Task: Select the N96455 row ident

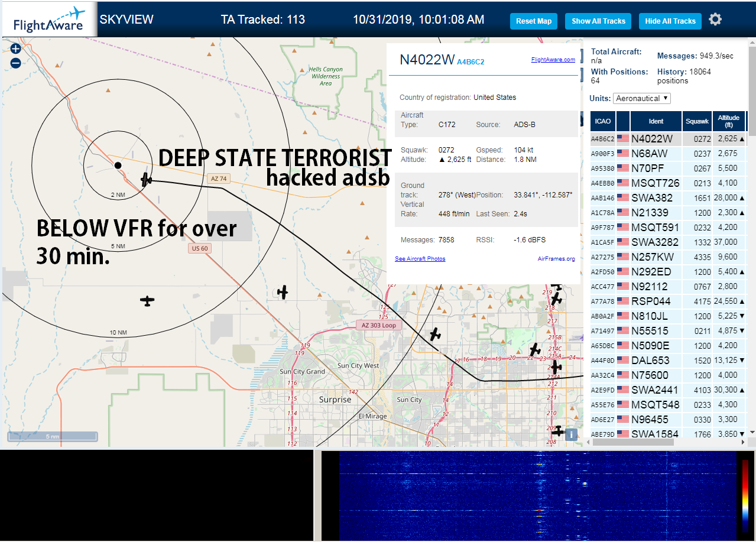Action: pos(650,420)
